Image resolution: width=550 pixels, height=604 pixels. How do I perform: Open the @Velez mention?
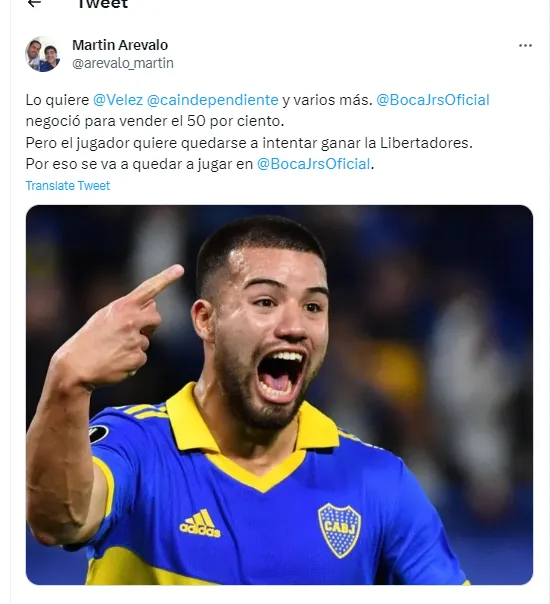tap(118, 100)
